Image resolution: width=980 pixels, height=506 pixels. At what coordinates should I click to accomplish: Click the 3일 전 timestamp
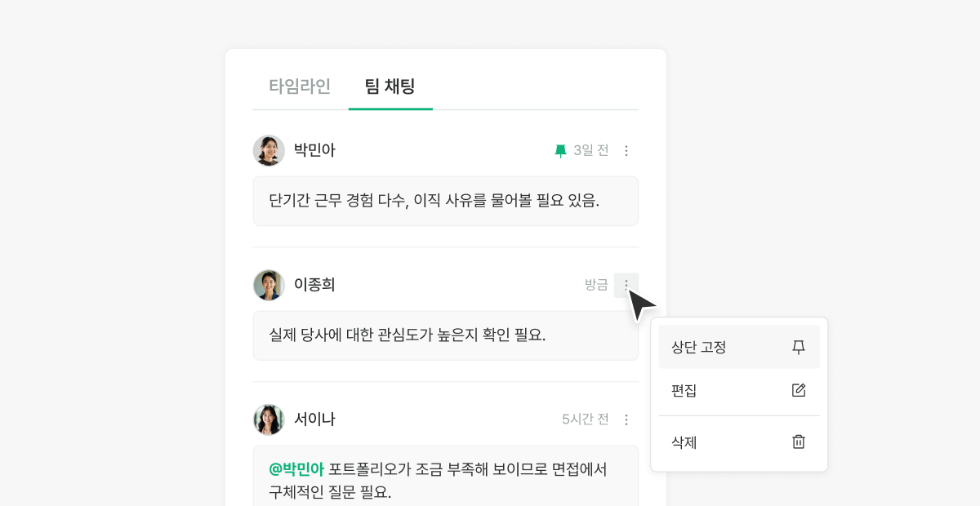coord(591,151)
